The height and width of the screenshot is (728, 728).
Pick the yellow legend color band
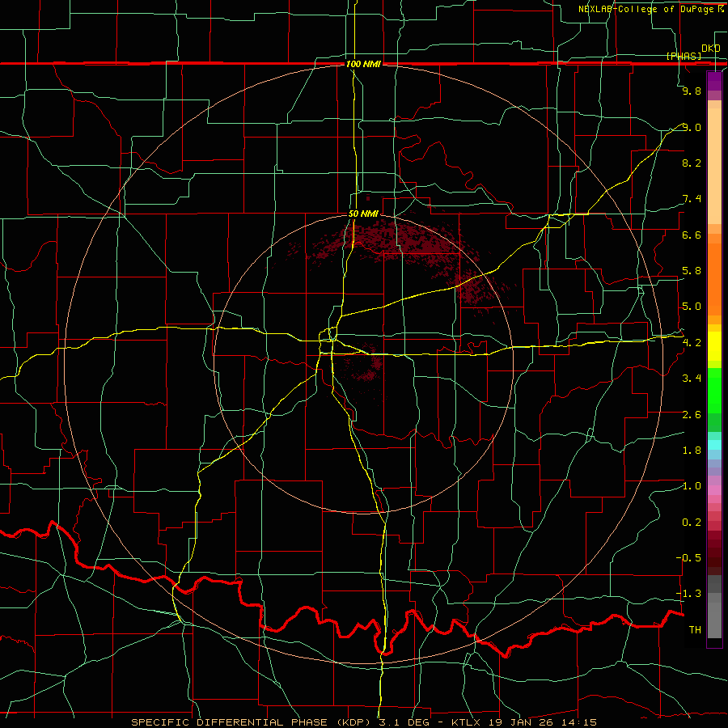pyautogui.click(x=714, y=346)
